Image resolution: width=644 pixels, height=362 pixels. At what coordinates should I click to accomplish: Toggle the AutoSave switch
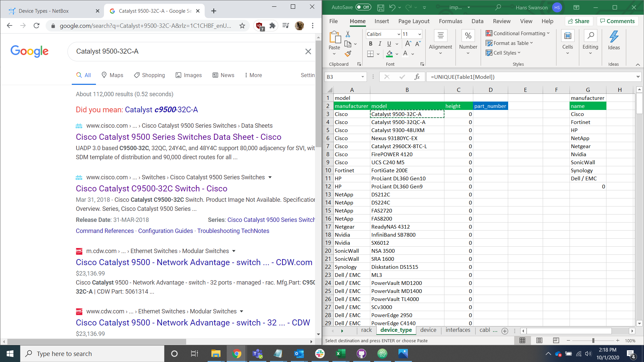[363, 7]
